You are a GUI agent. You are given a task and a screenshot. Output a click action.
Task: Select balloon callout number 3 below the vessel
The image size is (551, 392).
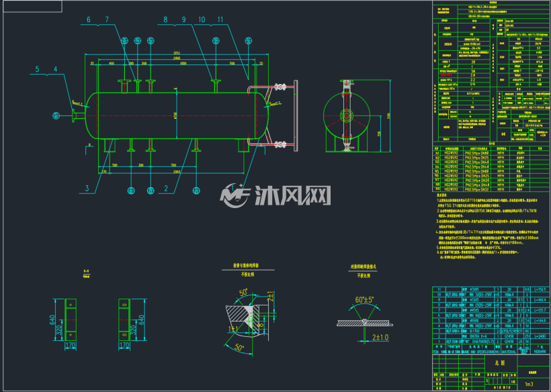(87, 189)
